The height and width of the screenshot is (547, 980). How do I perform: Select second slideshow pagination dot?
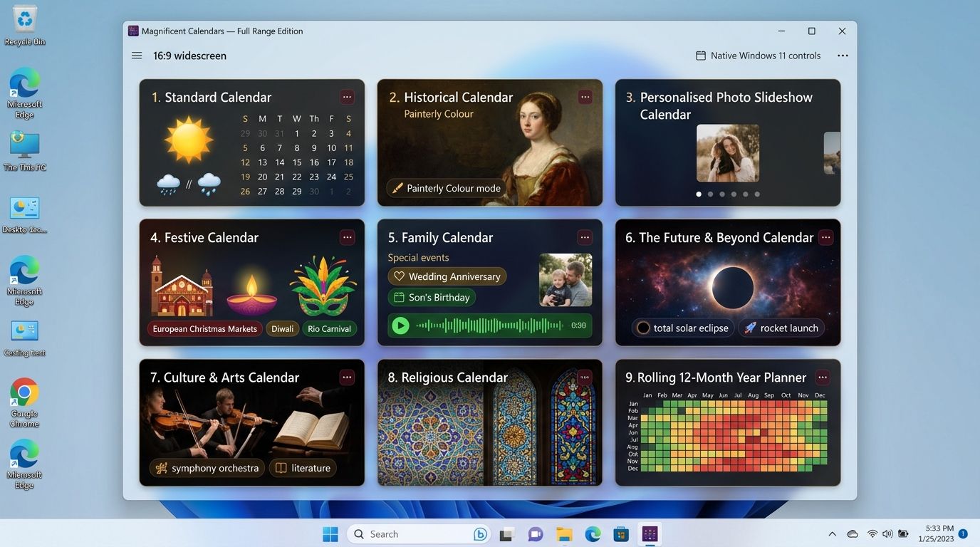710,194
